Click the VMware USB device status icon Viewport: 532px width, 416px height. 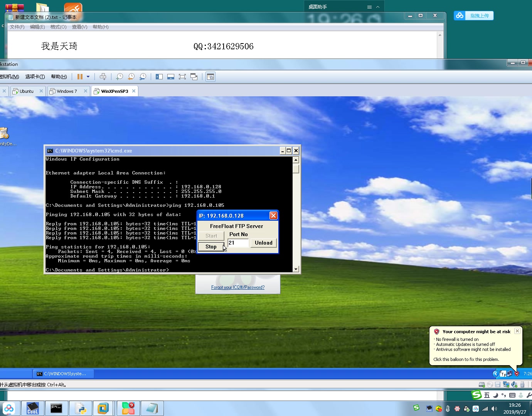click(522, 384)
